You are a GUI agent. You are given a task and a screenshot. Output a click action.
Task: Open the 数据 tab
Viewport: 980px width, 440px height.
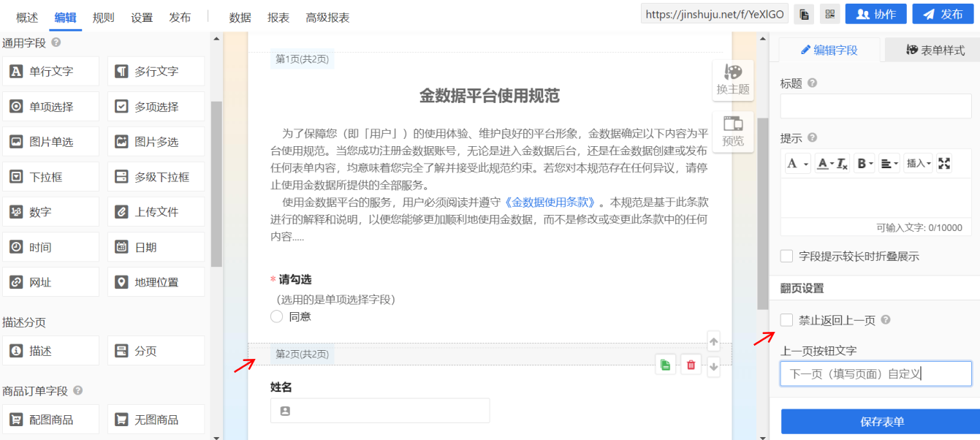240,18
